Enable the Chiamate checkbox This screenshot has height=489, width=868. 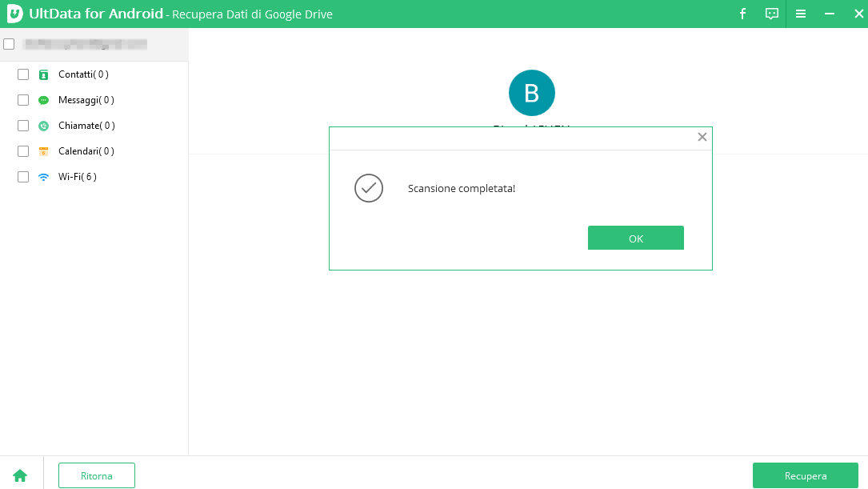click(23, 126)
